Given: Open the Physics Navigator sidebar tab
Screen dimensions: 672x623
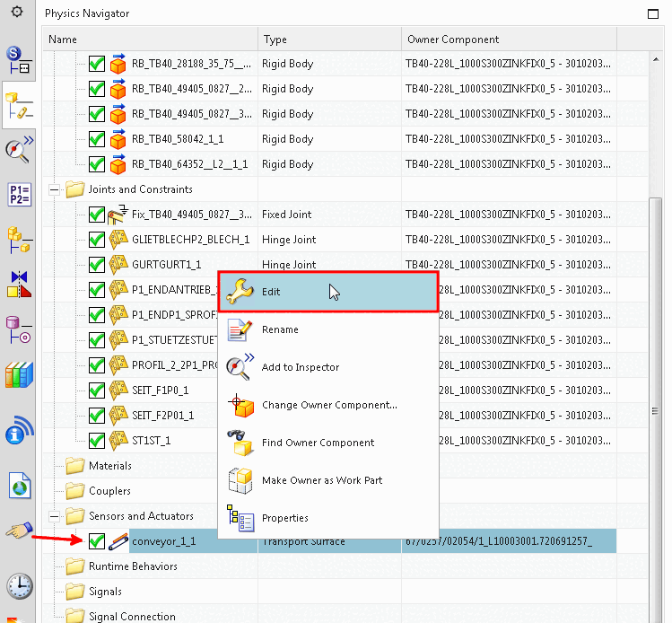Looking at the screenshot, I should point(19,105).
